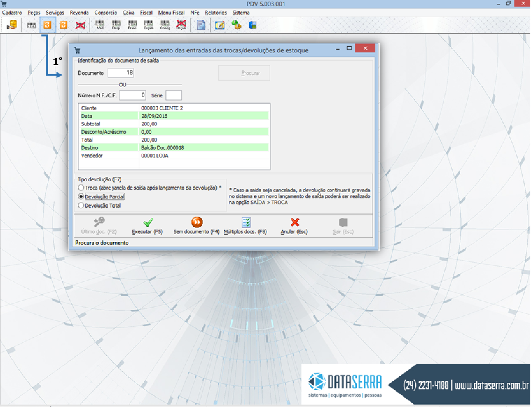Click the barcode Consig toolbar icon
The image size is (532, 407).
pyautogui.click(x=165, y=25)
